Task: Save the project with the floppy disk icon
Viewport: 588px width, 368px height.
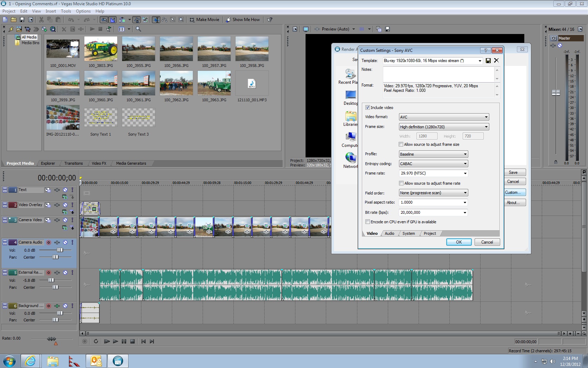Action: click(22, 20)
